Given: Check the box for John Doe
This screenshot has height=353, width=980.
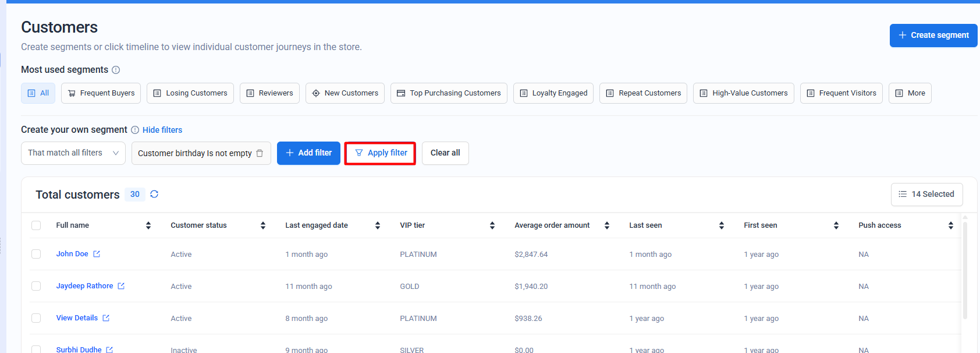Looking at the screenshot, I should click(x=36, y=254).
